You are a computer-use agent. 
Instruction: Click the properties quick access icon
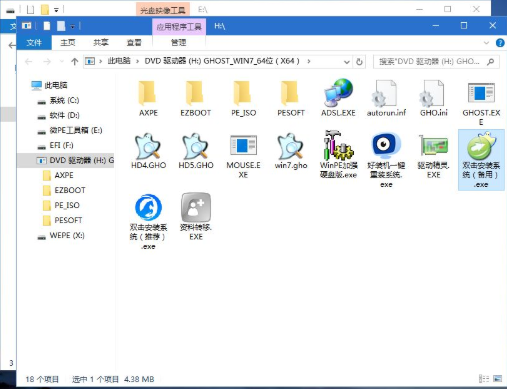(x=47, y=26)
